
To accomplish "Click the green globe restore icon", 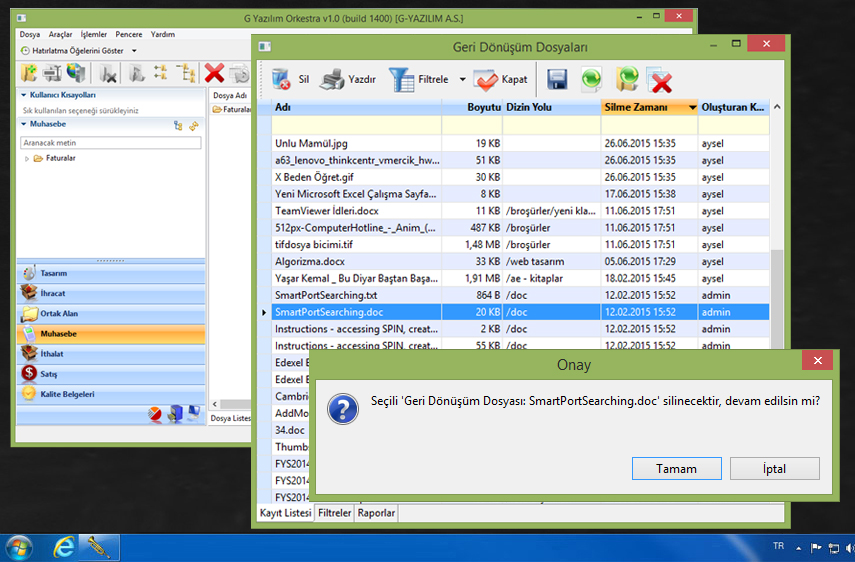I will click(592, 79).
